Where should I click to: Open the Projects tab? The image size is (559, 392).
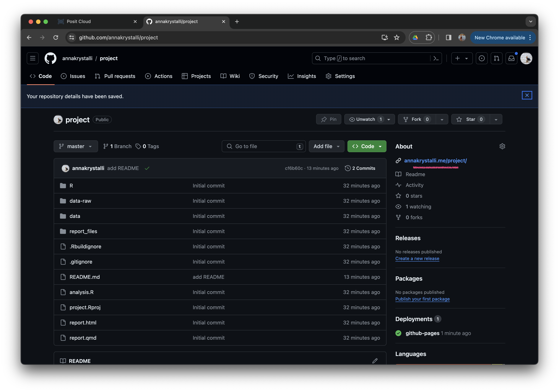196,76
